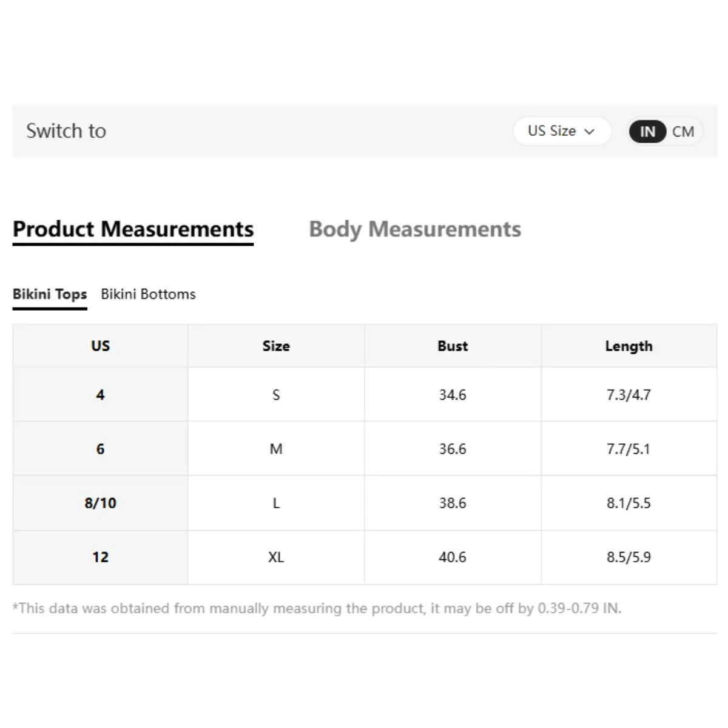728x728 pixels.
Task: Open the Body Measurements tab
Action: click(415, 229)
